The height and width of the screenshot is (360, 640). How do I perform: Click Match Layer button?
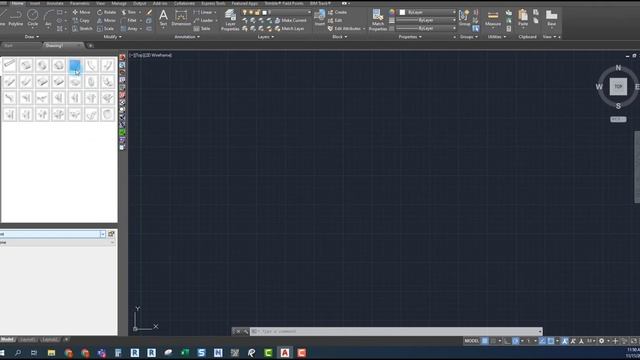click(x=289, y=29)
